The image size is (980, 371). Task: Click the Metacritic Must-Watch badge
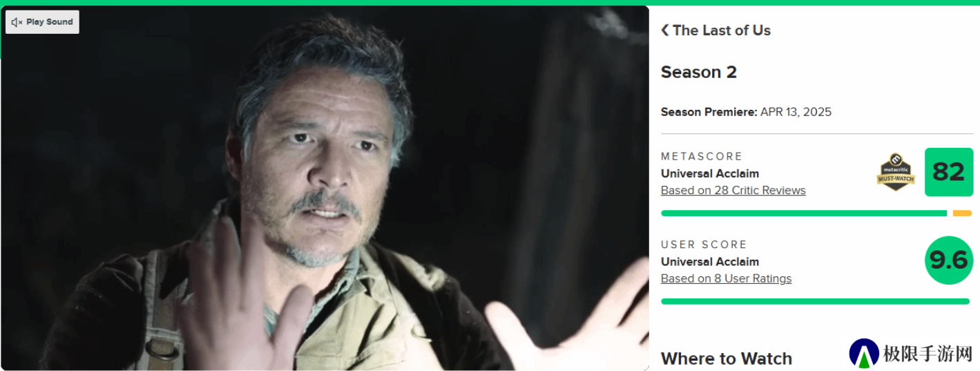pos(896,172)
